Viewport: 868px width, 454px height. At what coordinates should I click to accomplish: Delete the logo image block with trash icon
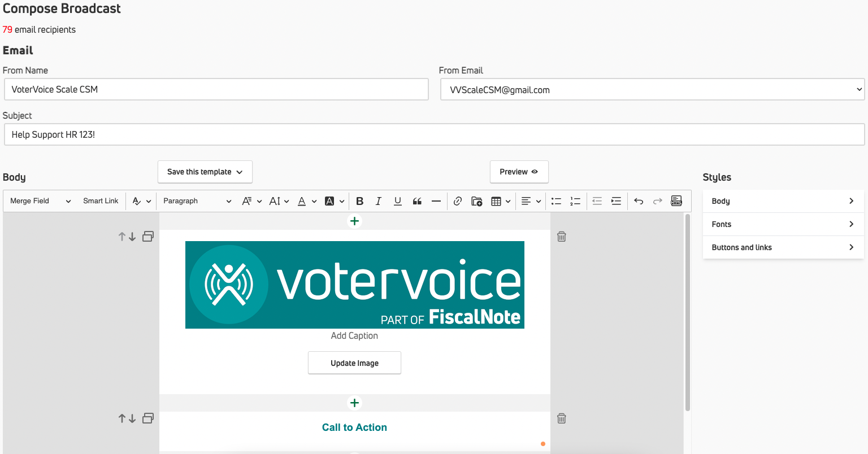pyautogui.click(x=562, y=237)
